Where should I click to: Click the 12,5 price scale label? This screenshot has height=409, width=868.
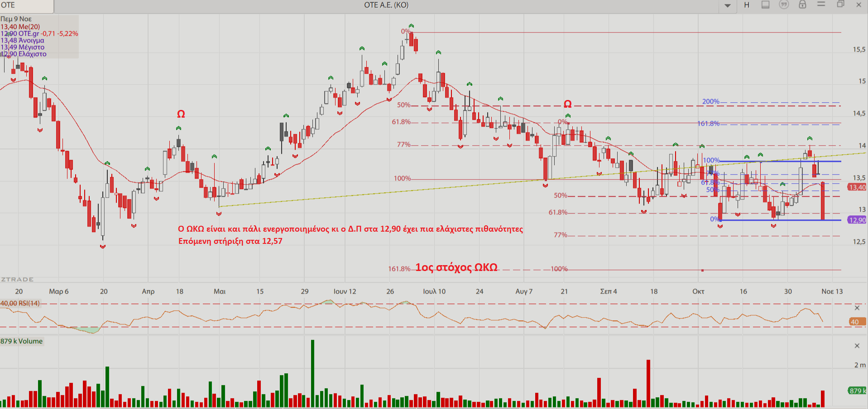tap(859, 242)
